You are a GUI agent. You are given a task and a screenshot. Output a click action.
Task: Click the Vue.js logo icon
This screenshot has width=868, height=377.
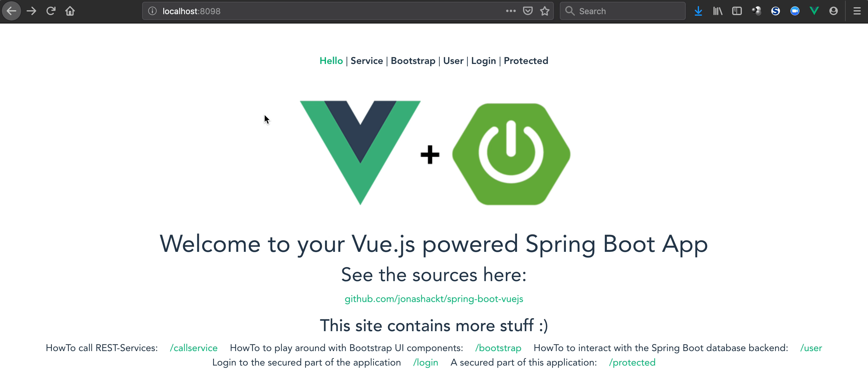360,152
